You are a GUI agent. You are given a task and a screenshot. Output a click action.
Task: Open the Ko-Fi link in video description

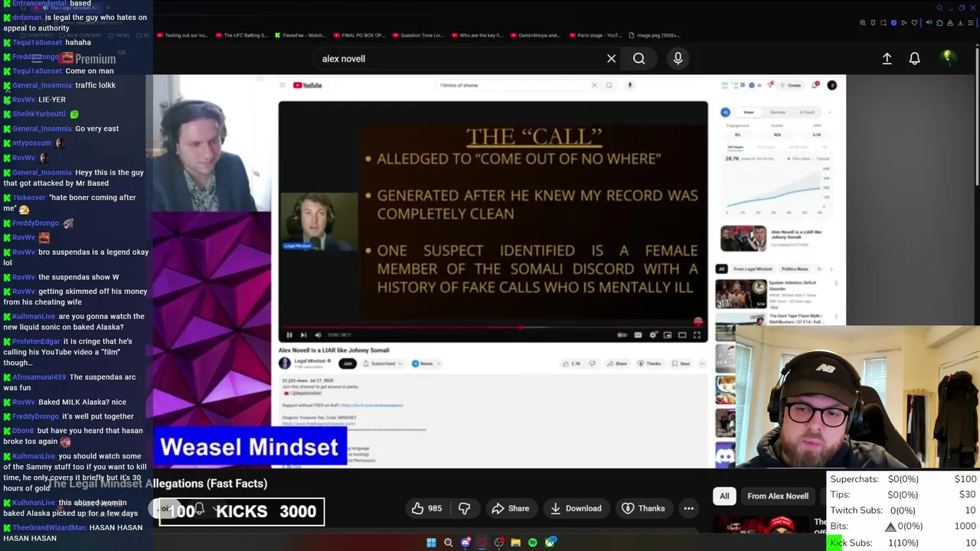pyautogui.click(x=371, y=405)
